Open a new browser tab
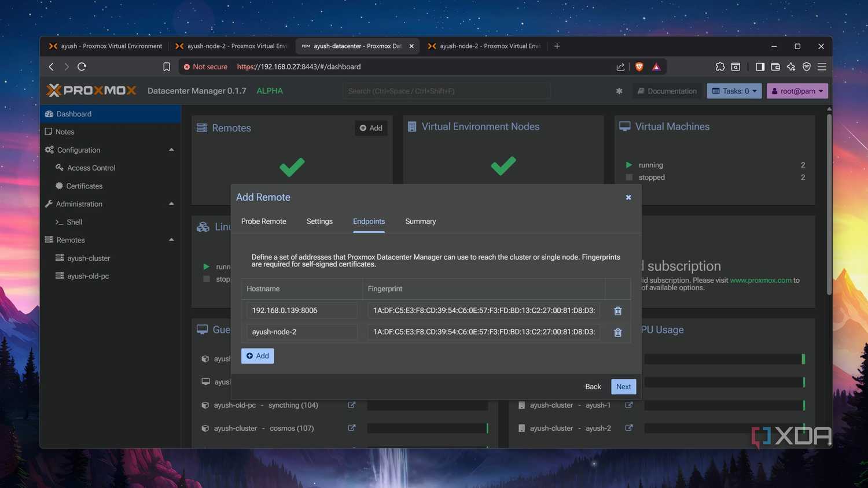Screen dimensions: 868x488 pos(557,46)
